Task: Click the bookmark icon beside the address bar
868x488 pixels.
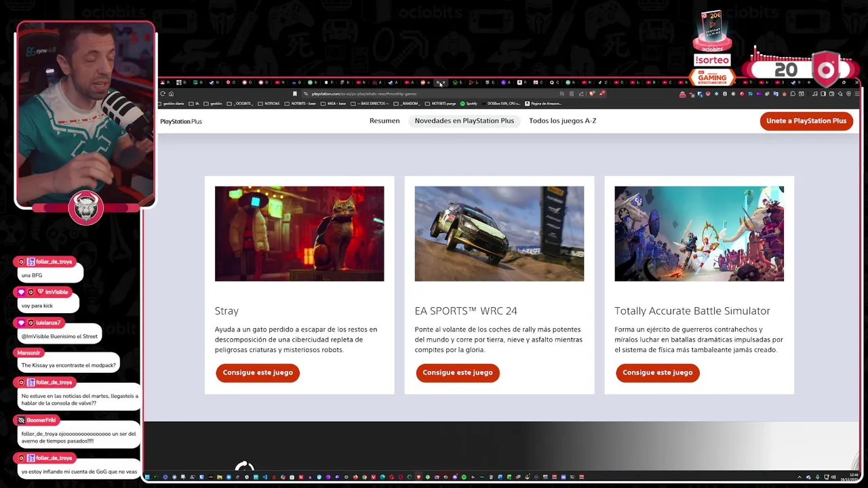Action: (294, 94)
